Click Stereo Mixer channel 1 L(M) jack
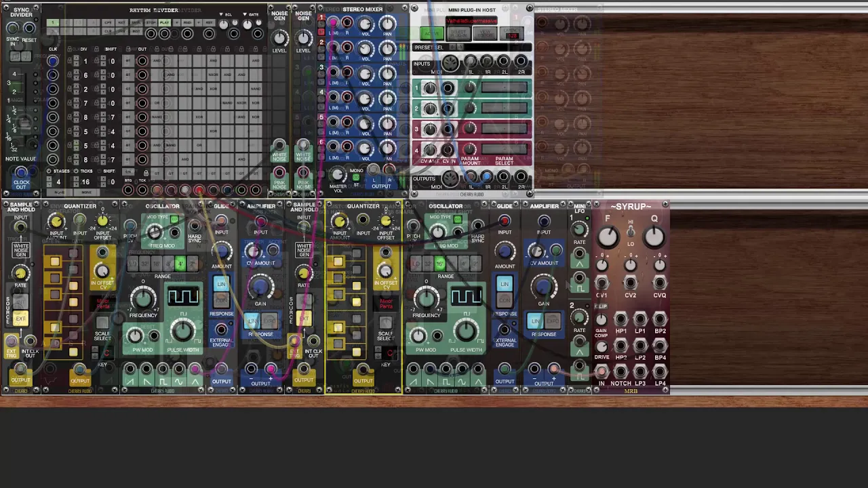Screen dimensions: 868x488 click(x=333, y=22)
